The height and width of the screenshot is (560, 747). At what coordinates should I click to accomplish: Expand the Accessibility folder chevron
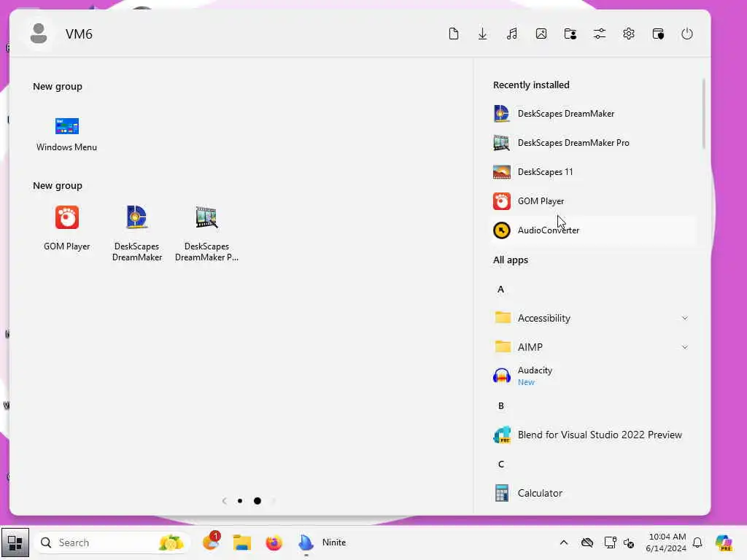pos(684,318)
